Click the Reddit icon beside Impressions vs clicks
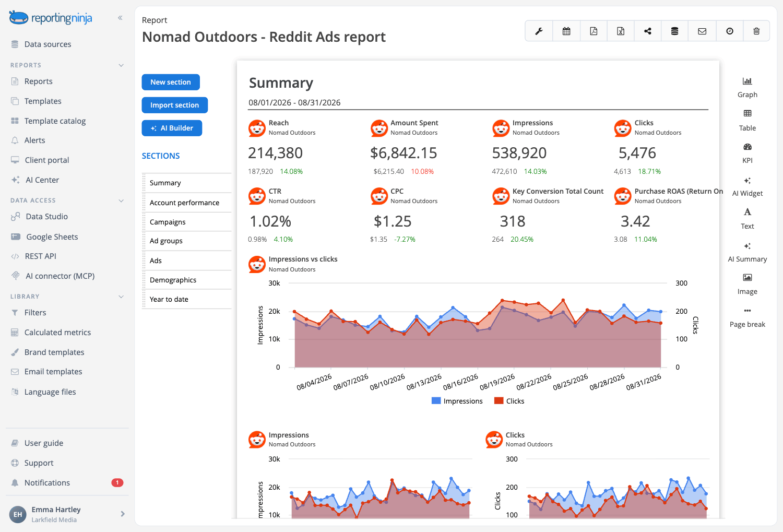Viewport: 783px width, 532px height. (257, 264)
